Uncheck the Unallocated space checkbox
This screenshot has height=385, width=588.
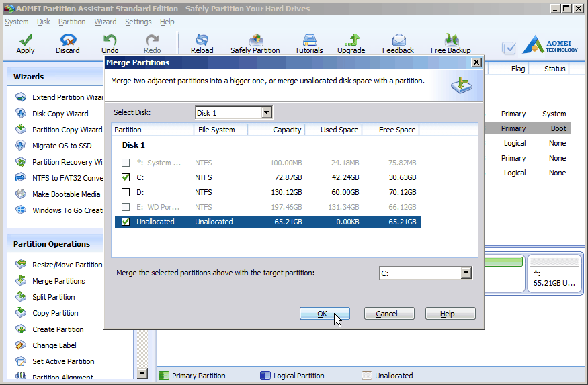tap(126, 222)
